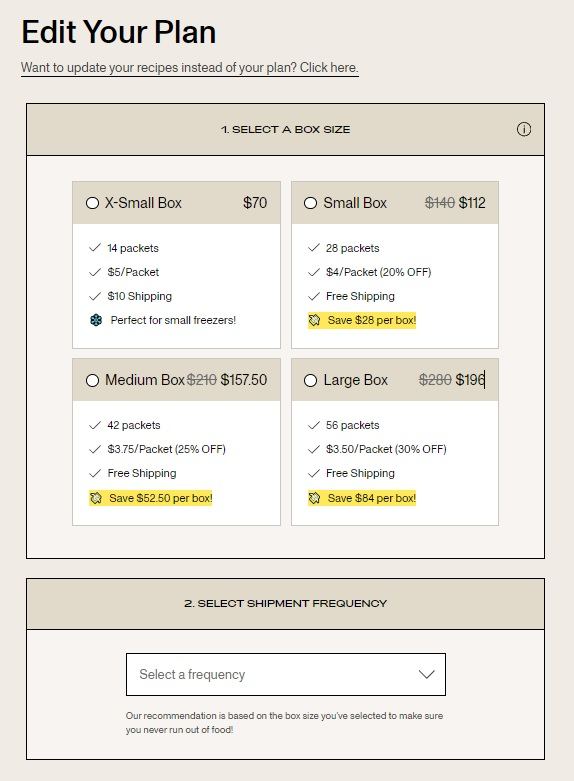The image size is (574, 781).
Task: Click the Large Box $196 price
Action: tap(470, 380)
